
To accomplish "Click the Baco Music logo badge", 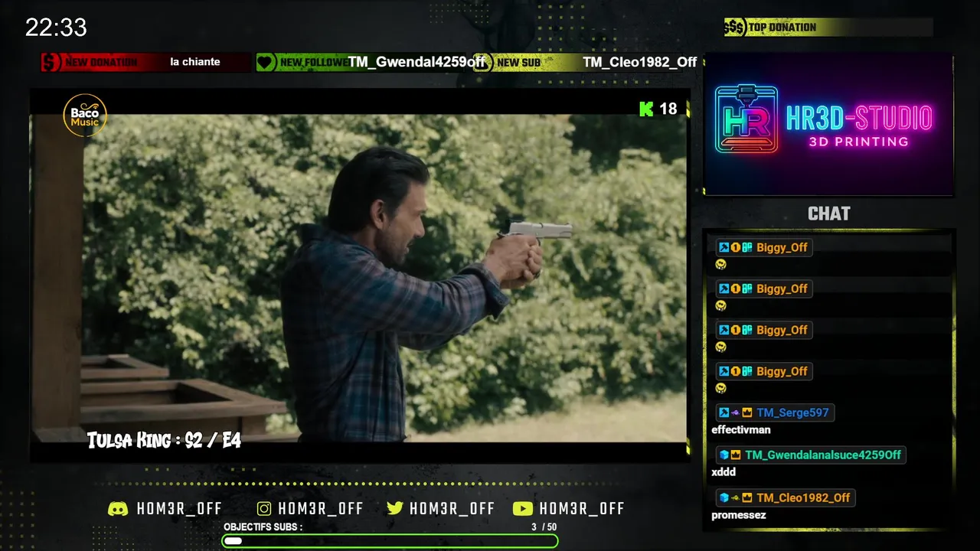I will coord(85,116).
